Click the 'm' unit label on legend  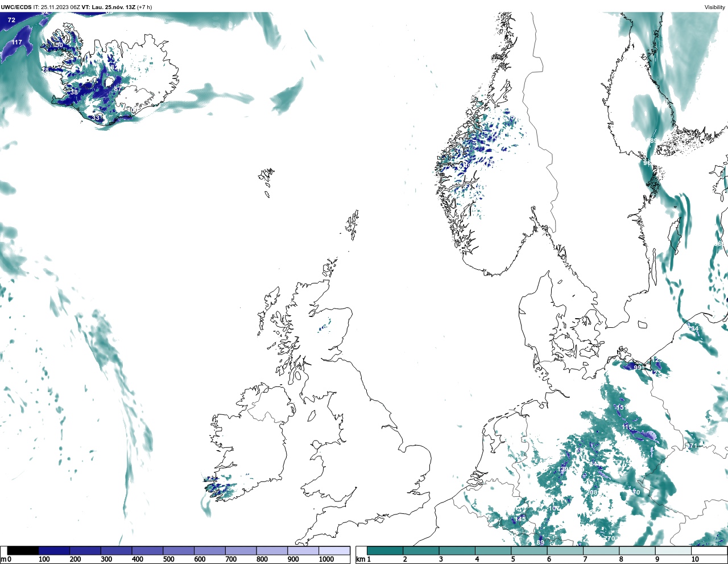coord(3,559)
